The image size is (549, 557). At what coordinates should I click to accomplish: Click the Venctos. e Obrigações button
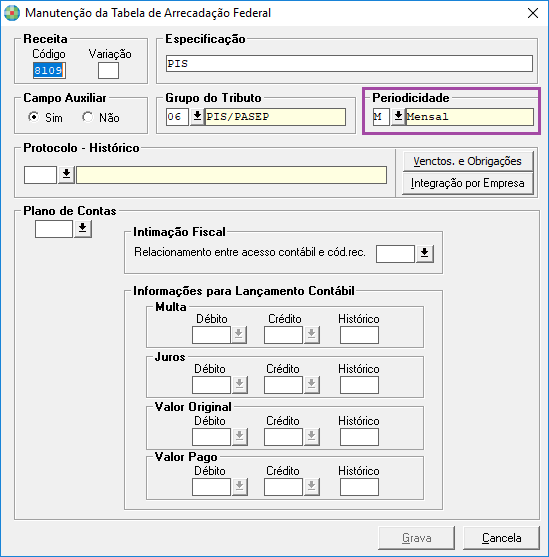coord(468,161)
